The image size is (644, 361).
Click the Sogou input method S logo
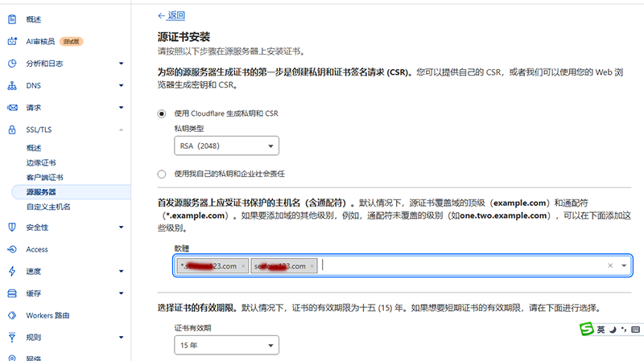pyautogui.click(x=586, y=330)
